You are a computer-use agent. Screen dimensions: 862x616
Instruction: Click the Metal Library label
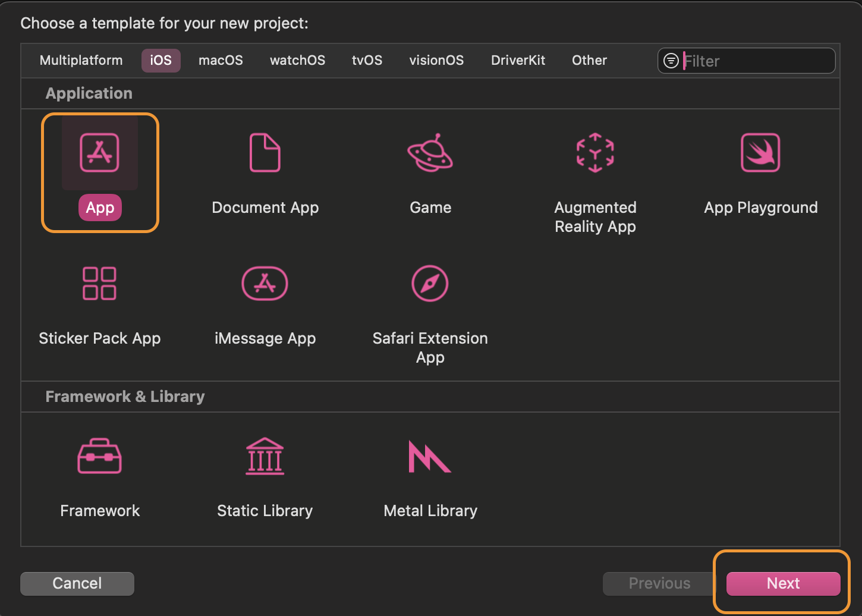(430, 511)
